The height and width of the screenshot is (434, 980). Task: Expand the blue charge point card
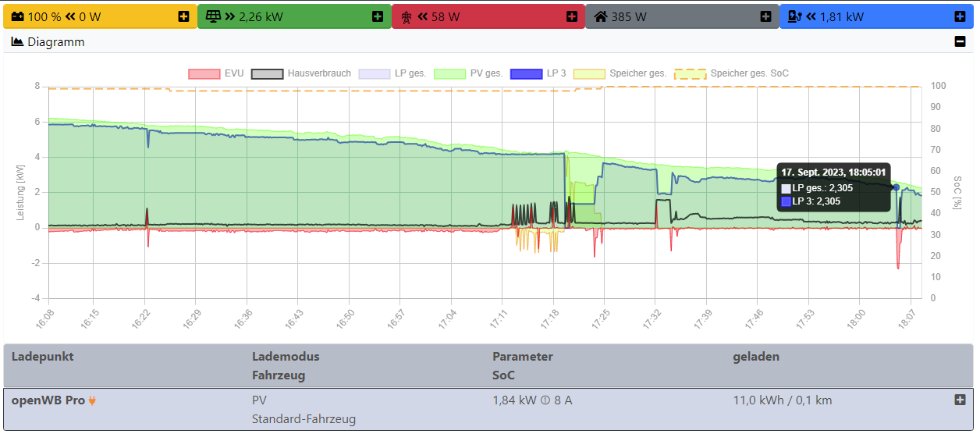pos(960,16)
